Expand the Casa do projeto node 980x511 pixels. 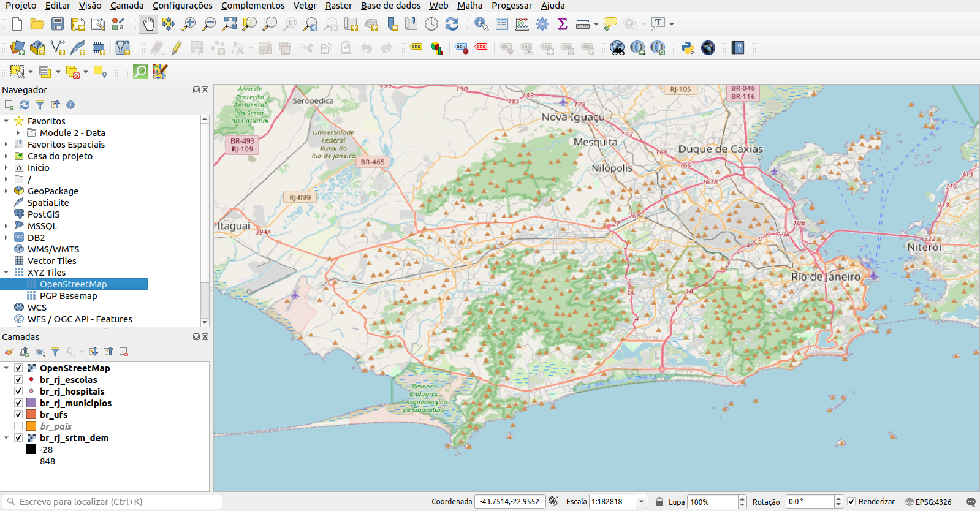click(6, 156)
